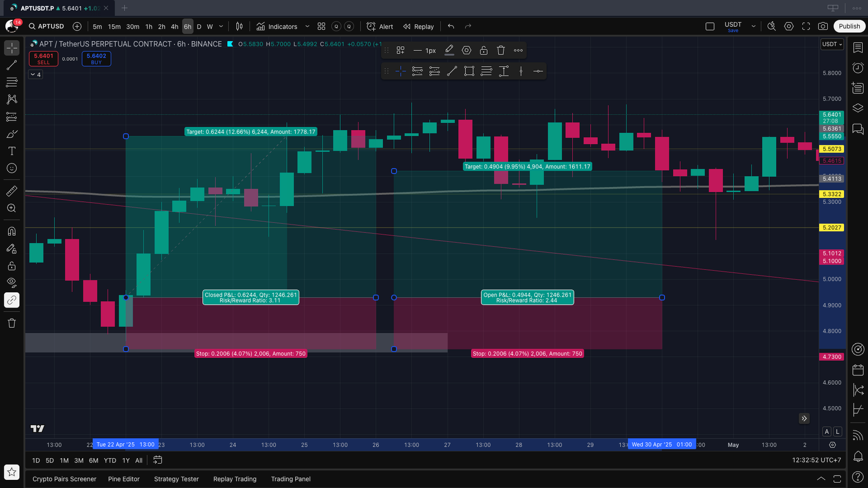Select the Trend Line drawing tool
The image size is (868, 488).
pyautogui.click(x=11, y=65)
